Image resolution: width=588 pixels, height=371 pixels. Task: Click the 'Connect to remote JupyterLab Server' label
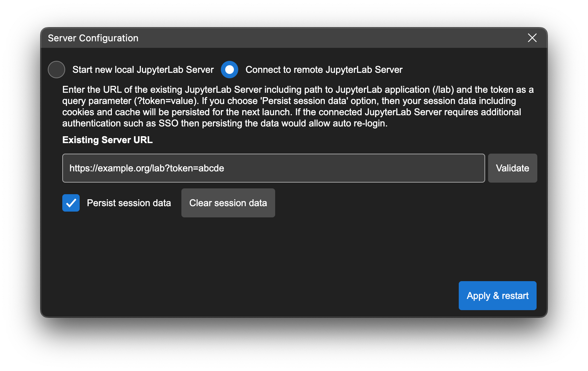click(x=324, y=70)
